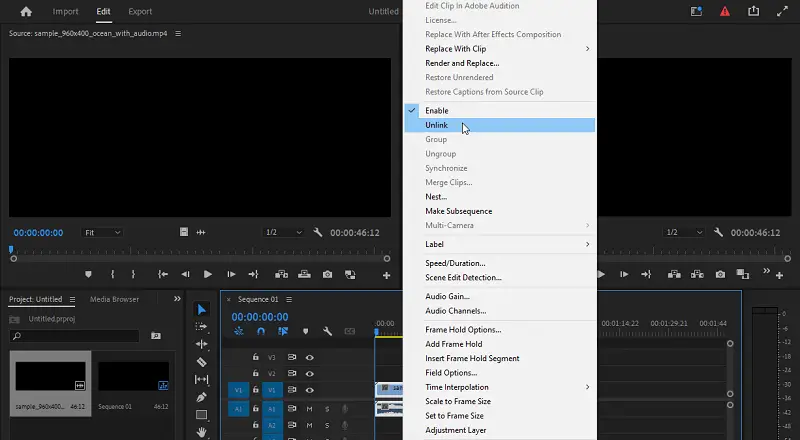This screenshot has width=800, height=440.
Task: Select the Ripple Edit tool
Action: coord(202,345)
